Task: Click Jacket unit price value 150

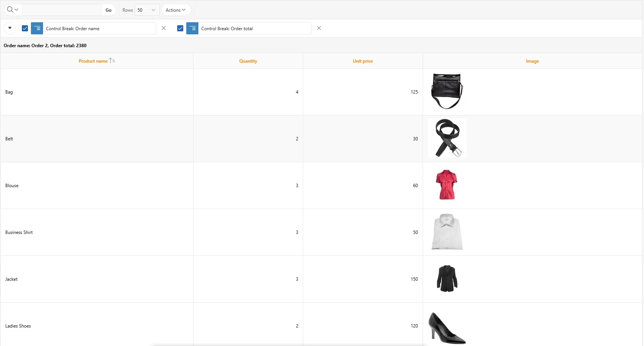Action: coord(414,279)
